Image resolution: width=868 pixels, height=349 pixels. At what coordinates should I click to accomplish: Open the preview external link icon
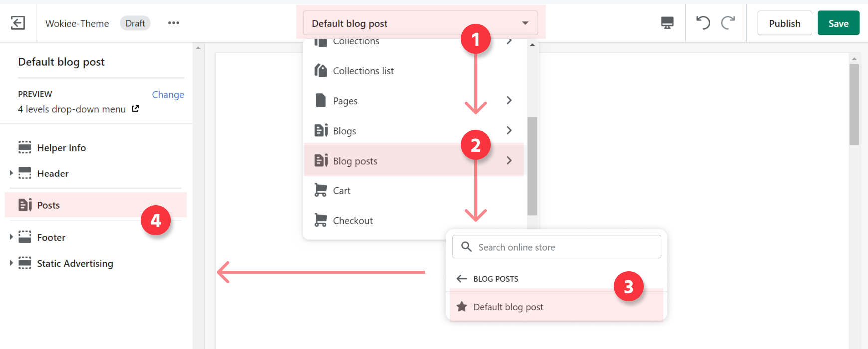tap(135, 109)
